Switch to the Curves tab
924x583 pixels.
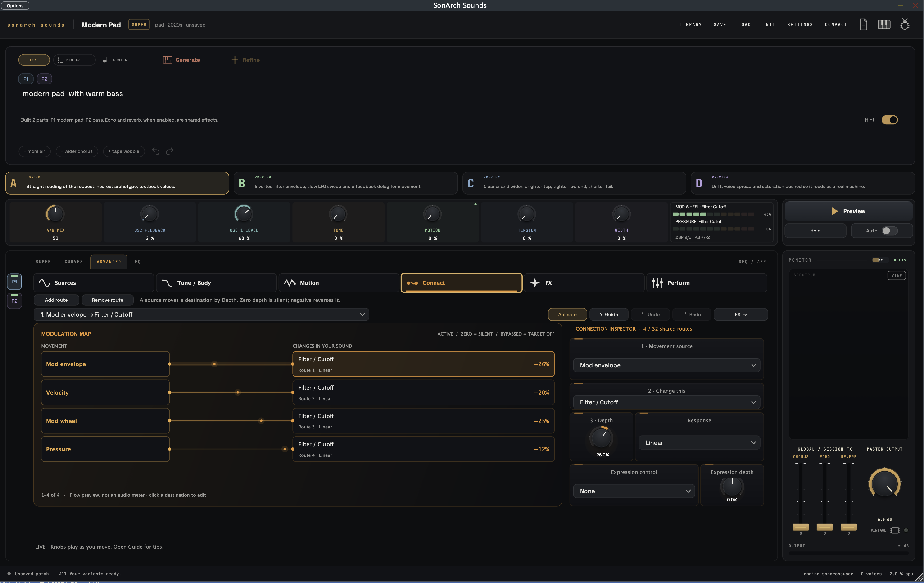point(74,261)
